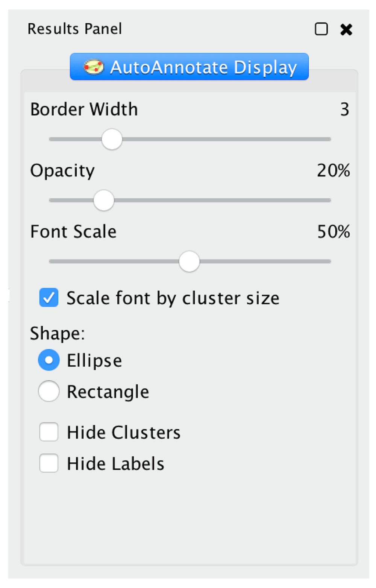Close the Results Panel with X icon
376x588 pixels.
346,29
